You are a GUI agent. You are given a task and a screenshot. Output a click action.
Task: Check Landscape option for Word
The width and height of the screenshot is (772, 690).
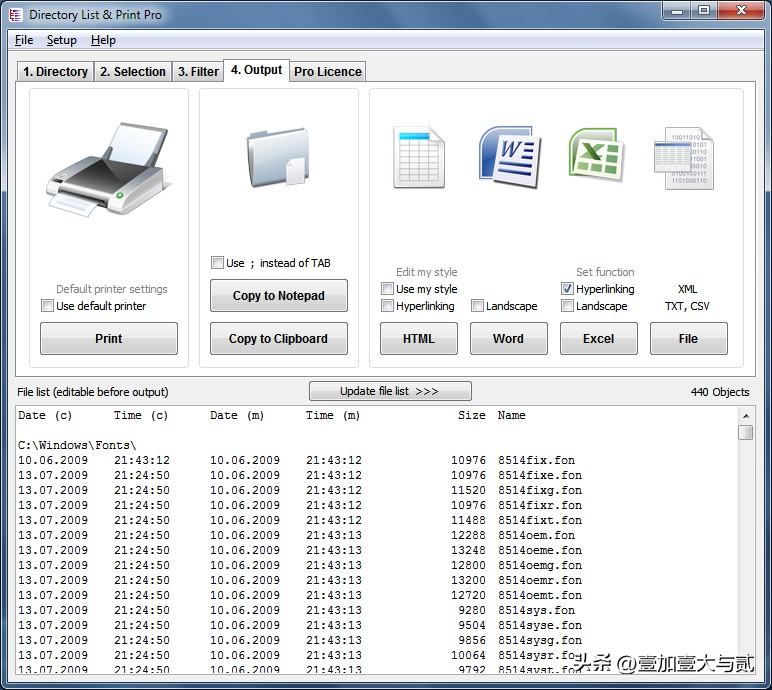coord(477,306)
